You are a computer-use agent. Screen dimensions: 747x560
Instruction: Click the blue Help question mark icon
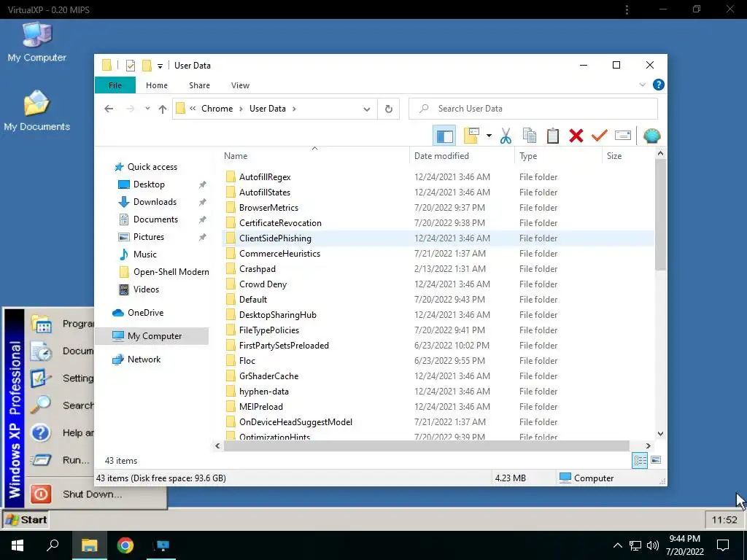coord(659,85)
